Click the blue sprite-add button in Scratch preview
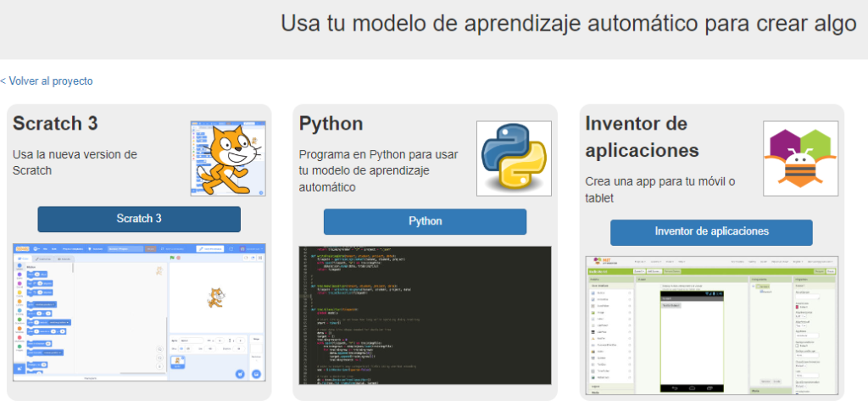868x411 pixels. [x=239, y=372]
